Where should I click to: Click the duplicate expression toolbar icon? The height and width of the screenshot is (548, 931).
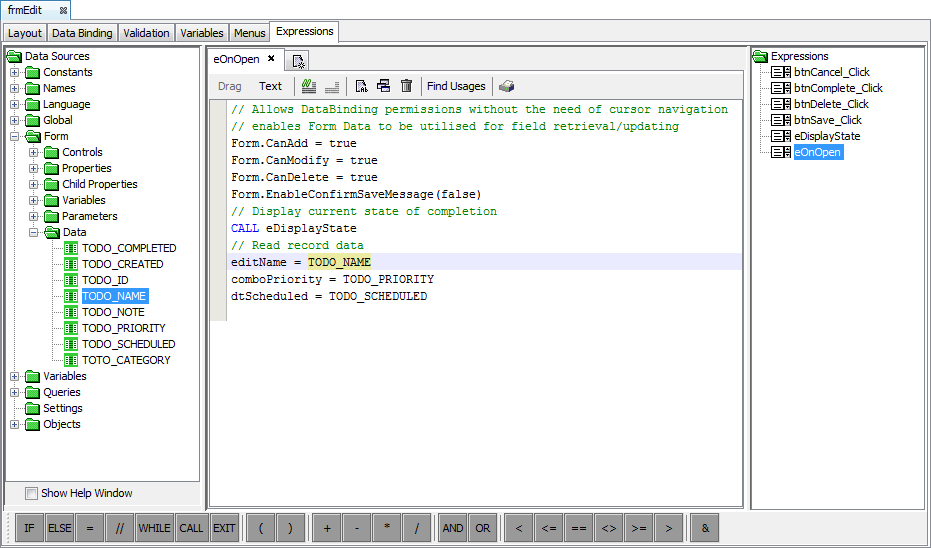pos(384,86)
